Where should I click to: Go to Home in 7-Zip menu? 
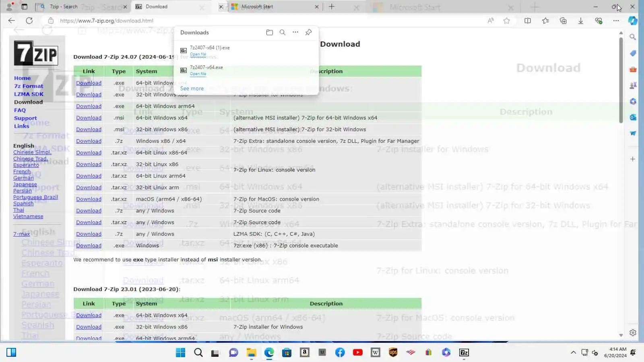click(x=22, y=78)
